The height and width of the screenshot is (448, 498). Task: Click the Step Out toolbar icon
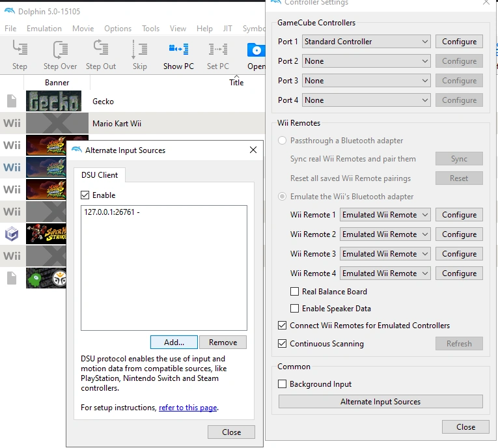pyautogui.click(x=101, y=48)
